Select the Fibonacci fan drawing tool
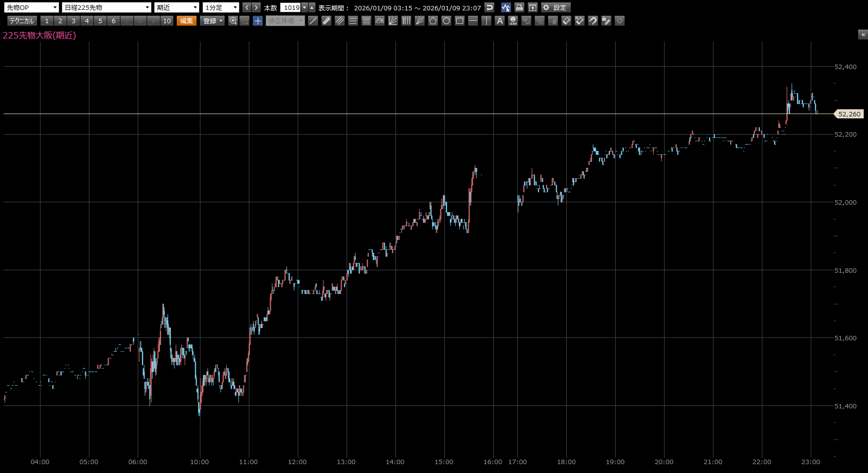The height and width of the screenshot is (473, 868). click(x=393, y=21)
